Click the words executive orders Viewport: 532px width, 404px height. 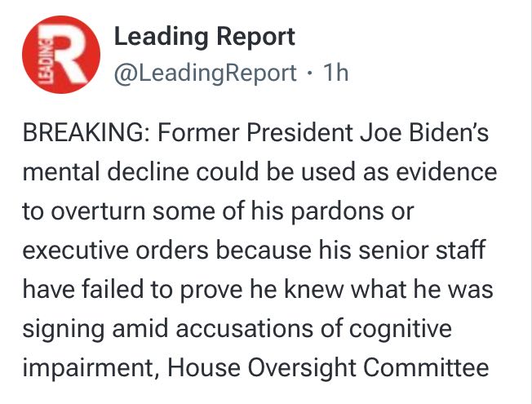[115, 251]
